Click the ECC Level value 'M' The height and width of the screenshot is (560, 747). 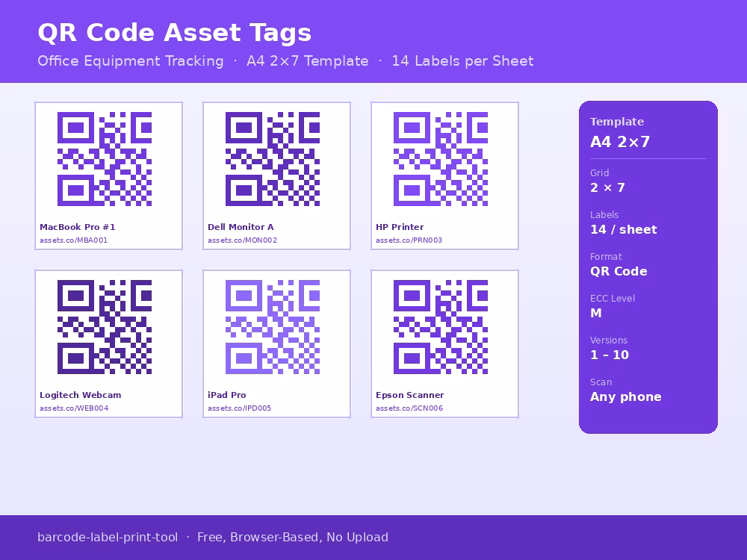point(596,314)
